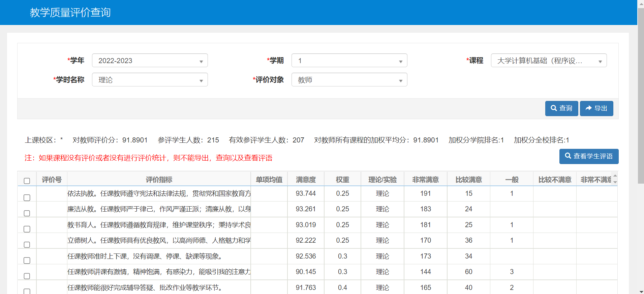The width and height of the screenshot is (644, 294).
Task: Click satisfaction value 91.763
Action: coord(306,288)
